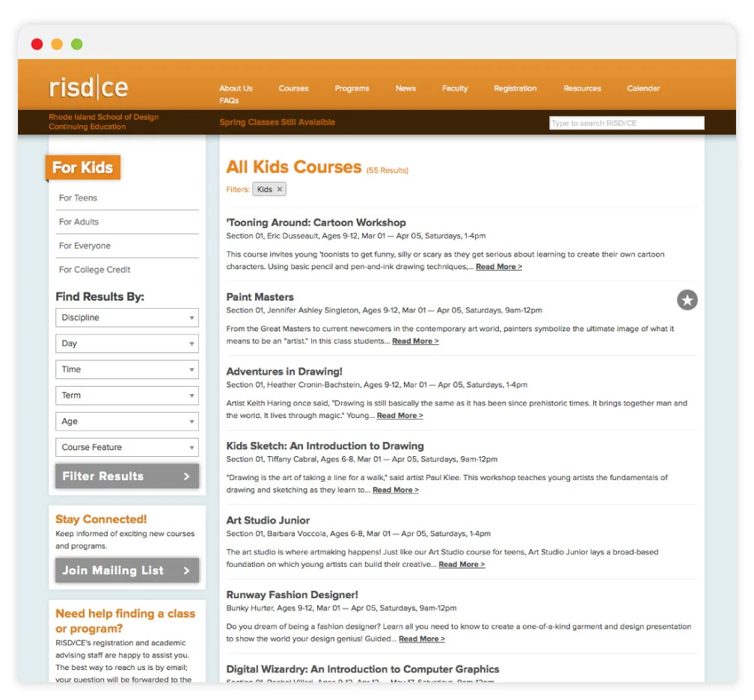Open the Faculty menu item
Image resolution: width=754 pixels, height=700 pixels.
tap(455, 88)
